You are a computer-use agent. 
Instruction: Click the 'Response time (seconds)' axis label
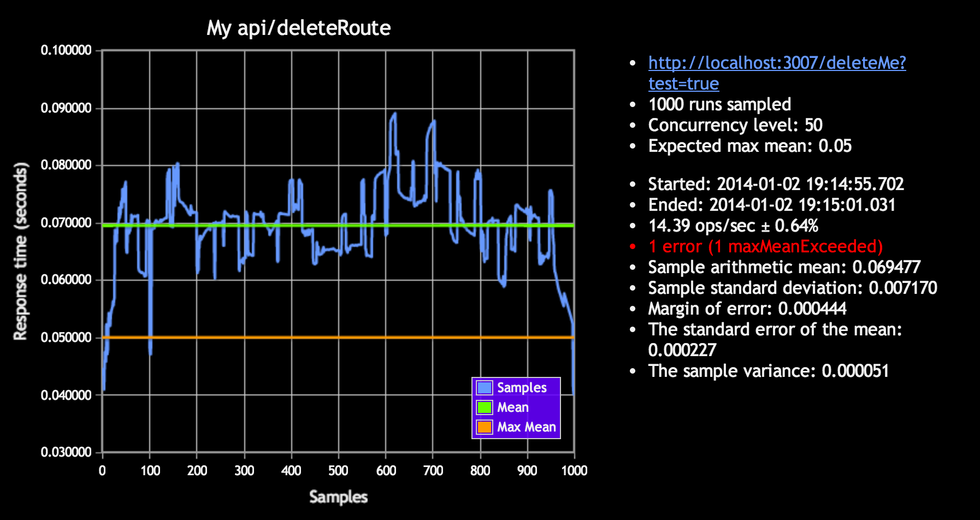(x=20, y=251)
